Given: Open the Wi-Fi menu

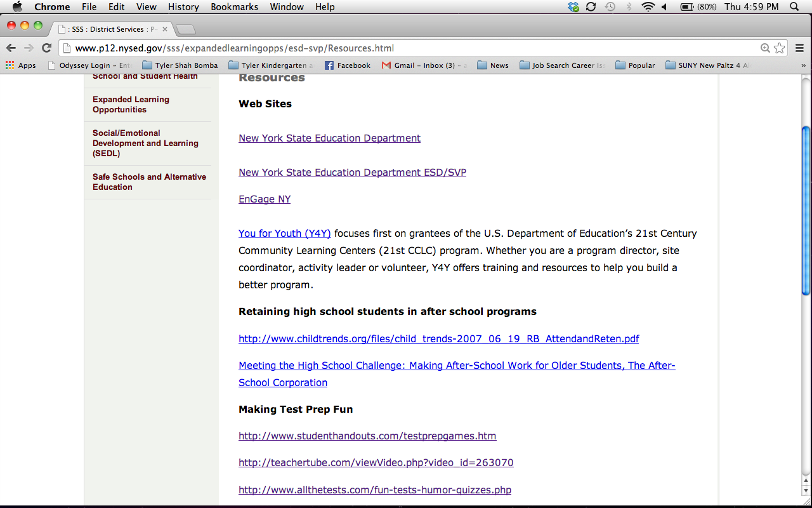Looking at the screenshot, I should click(x=648, y=7).
